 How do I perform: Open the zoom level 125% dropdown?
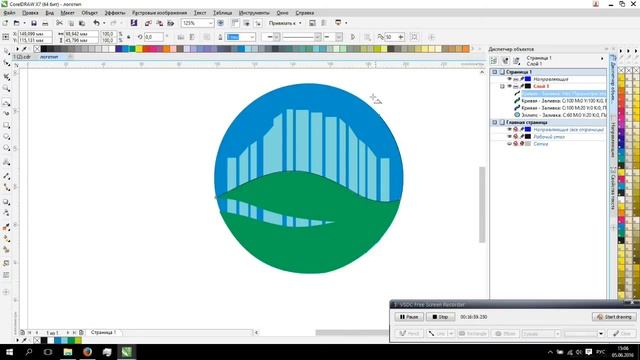click(211, 23)
